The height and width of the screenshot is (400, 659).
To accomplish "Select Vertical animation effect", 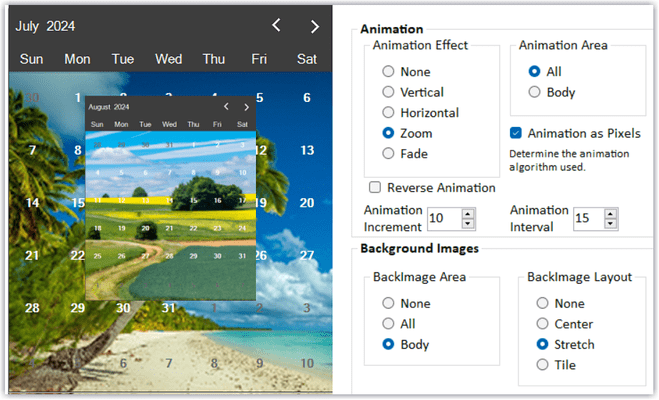I will coord(388,92).
